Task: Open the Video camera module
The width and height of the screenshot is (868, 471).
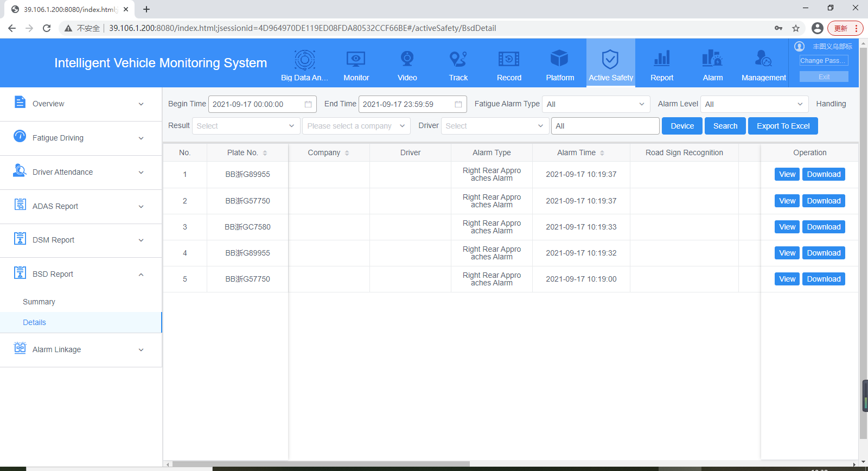Action: coord(407,59)
